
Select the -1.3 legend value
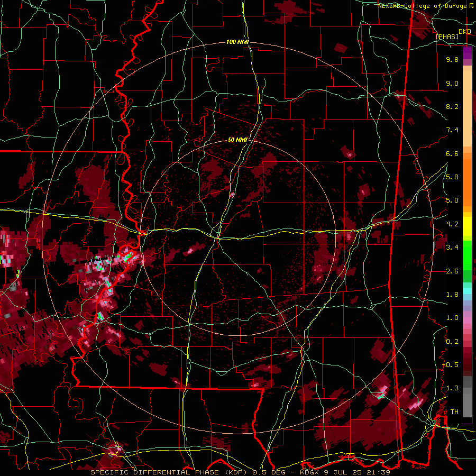(x=450, y=388)
